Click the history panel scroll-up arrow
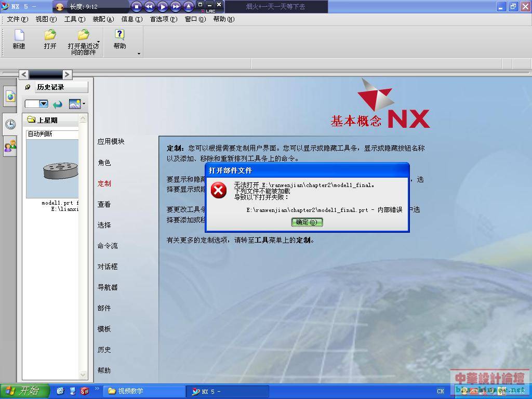Screen dimensions: 532x399 (83, 118)
